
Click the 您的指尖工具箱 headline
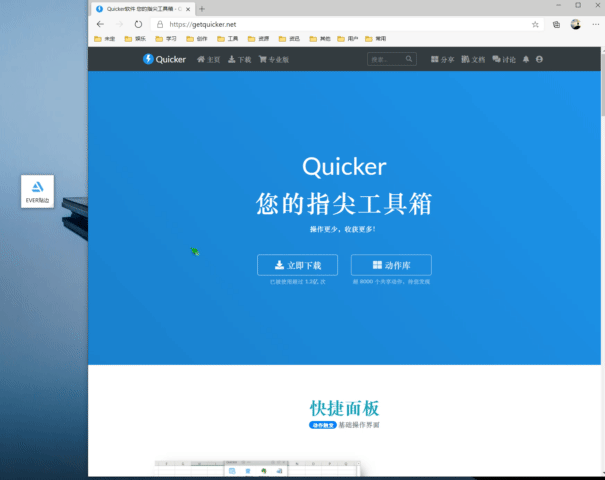(344, 203)
